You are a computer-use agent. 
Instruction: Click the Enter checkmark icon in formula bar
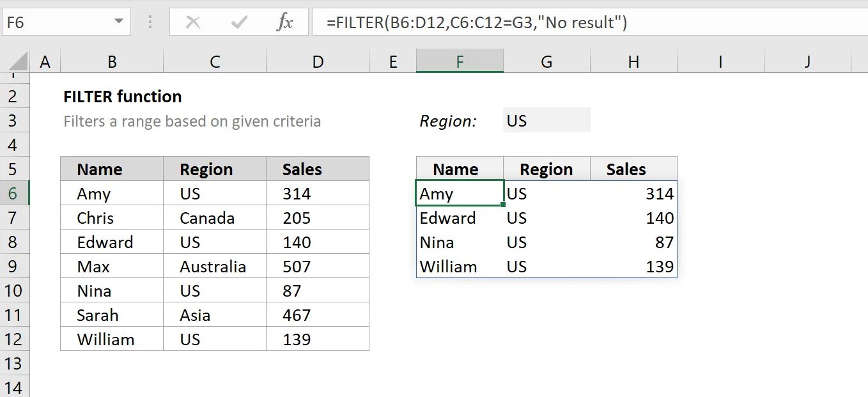click(x=240, y=23)
